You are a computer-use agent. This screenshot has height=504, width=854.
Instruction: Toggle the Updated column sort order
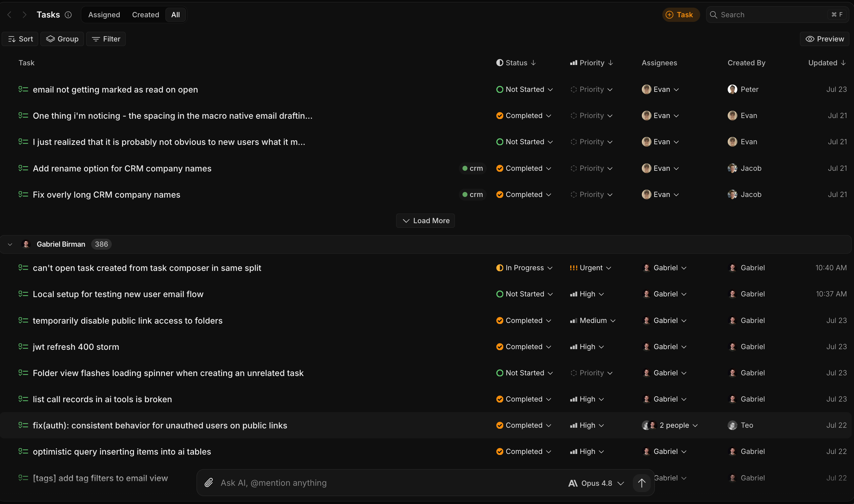(827, 63)
